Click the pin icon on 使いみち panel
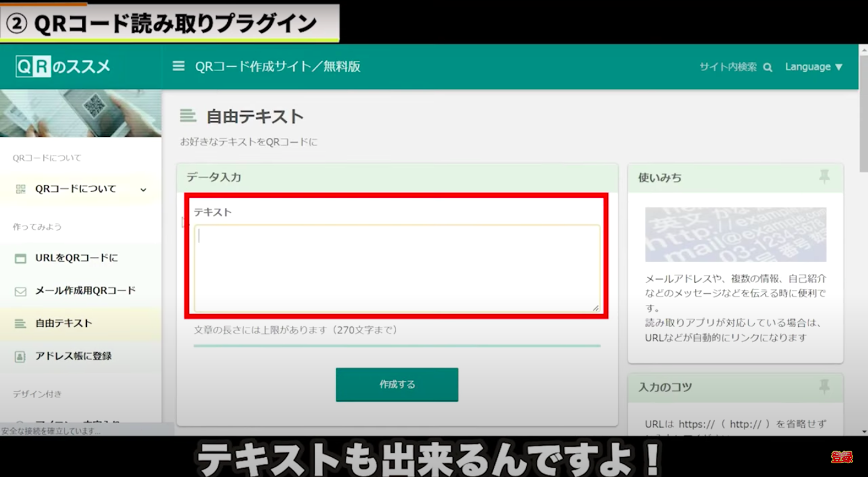Viewport: 868px width, 477px height. [824, 177]
